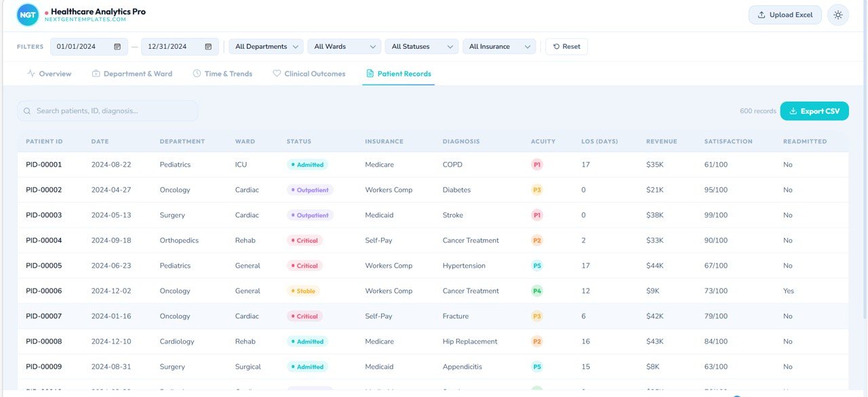Click the Overview pulse icon

[30, 73]
